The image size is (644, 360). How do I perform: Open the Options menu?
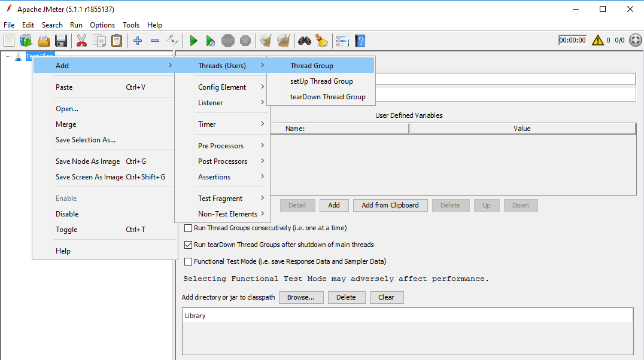(x=102, y=25)
